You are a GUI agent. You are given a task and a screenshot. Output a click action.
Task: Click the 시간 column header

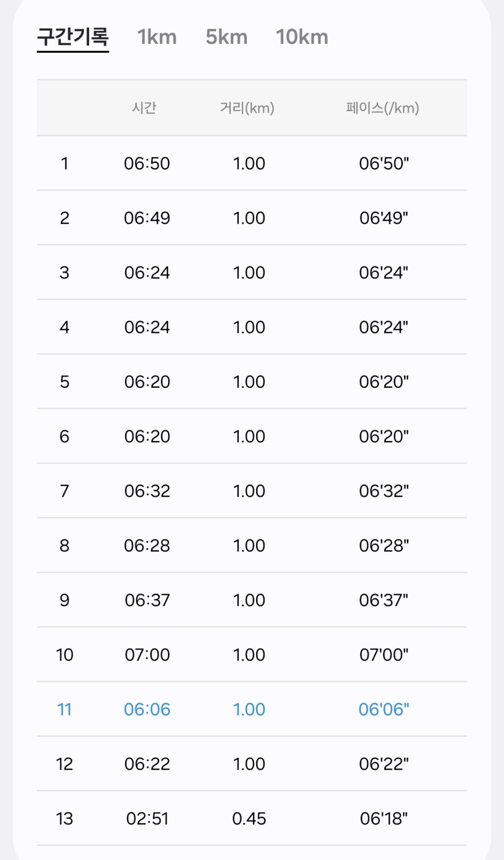[144, 108]
